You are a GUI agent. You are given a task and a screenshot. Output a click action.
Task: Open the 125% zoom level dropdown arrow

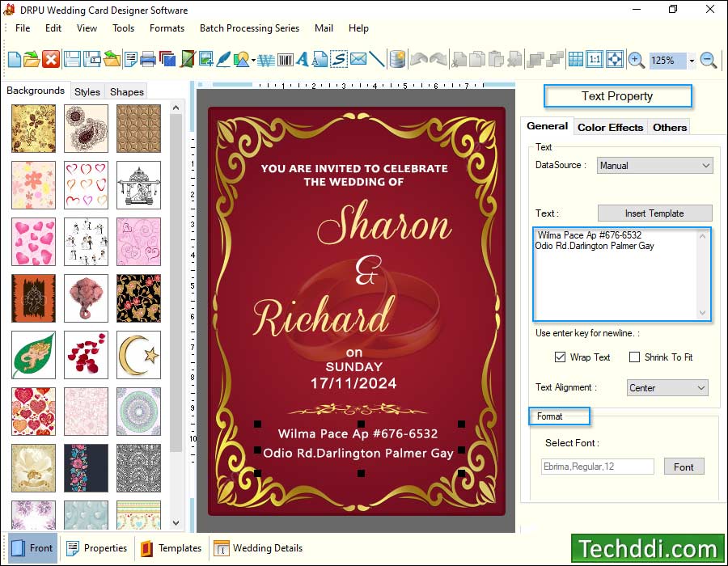click(x=692, y=61)
